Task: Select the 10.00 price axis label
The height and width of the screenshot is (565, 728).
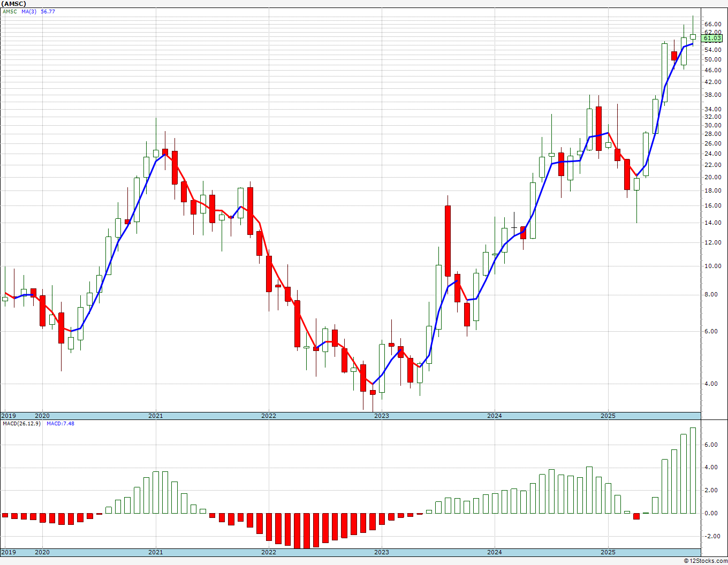Action: click(x=712, y=266)
